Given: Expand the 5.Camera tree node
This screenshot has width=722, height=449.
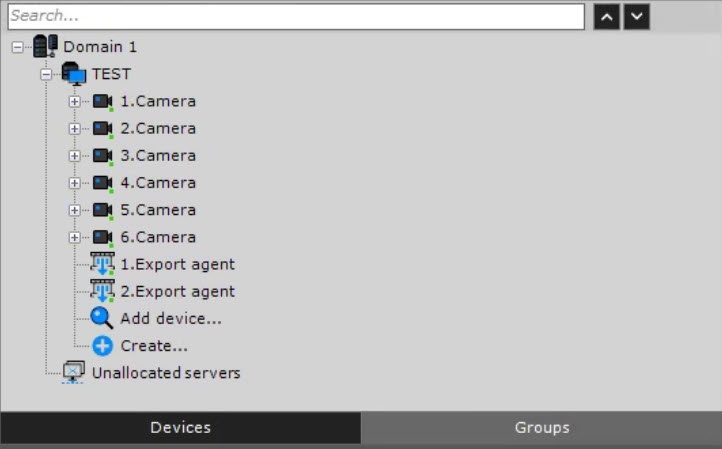Looking at the screenshot, I should tap(74, 210).
